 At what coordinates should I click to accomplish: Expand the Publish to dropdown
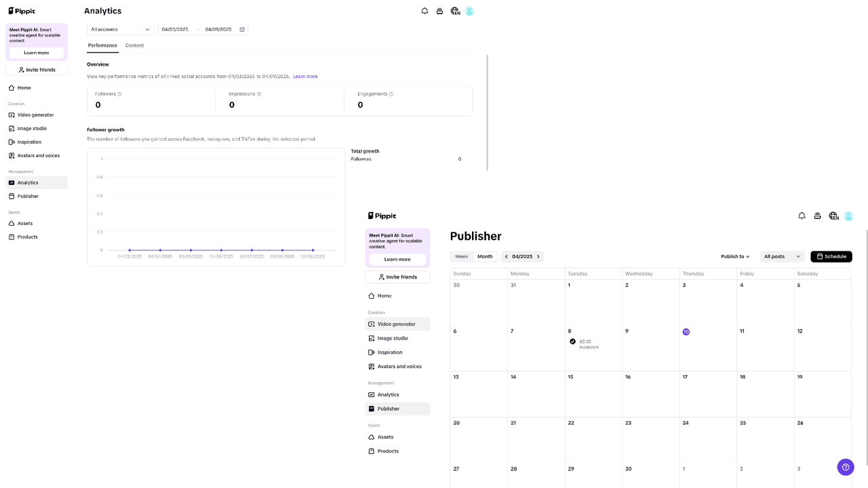pyautogui.click(x=734, y=256)
